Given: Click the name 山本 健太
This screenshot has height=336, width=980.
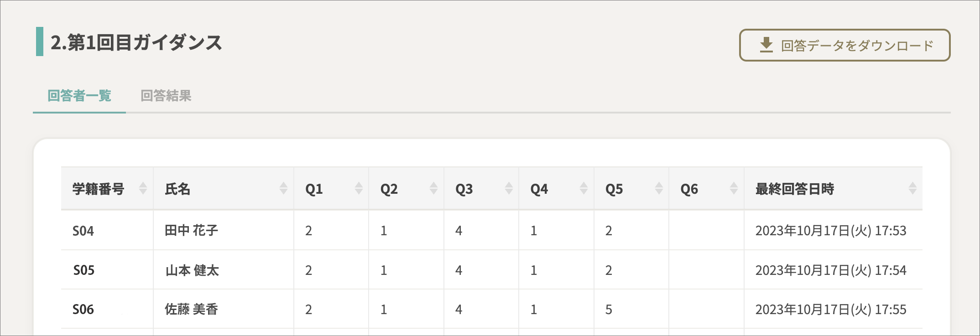Looking at the screenshot, I should tap(192, 270).
